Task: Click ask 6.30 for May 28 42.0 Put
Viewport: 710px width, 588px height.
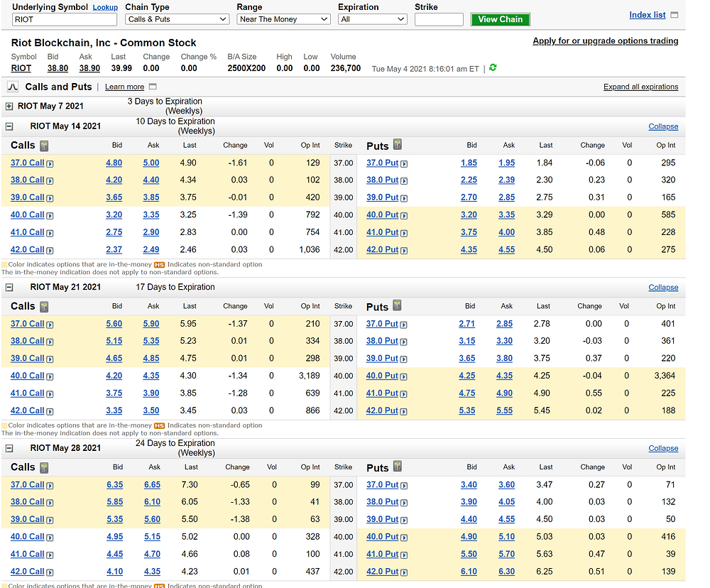Action: 507,571
